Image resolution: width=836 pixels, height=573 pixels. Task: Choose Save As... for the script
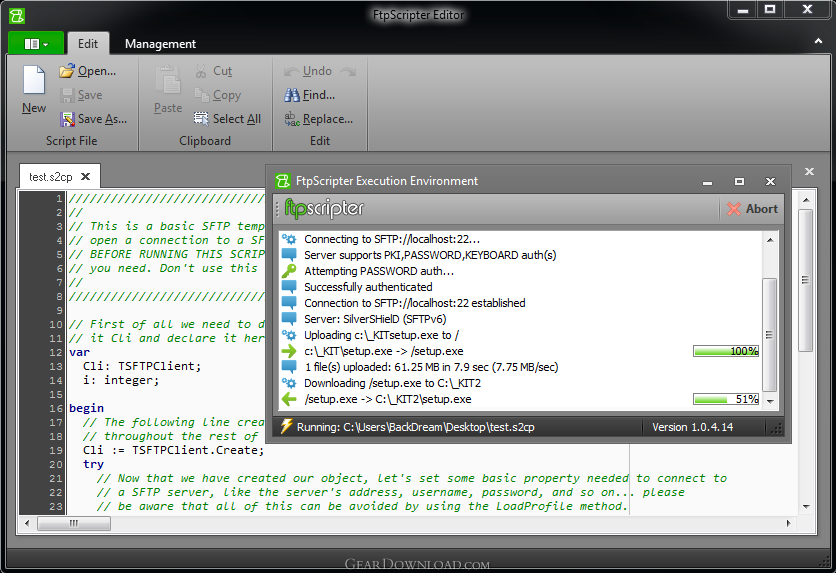(94, 119)
